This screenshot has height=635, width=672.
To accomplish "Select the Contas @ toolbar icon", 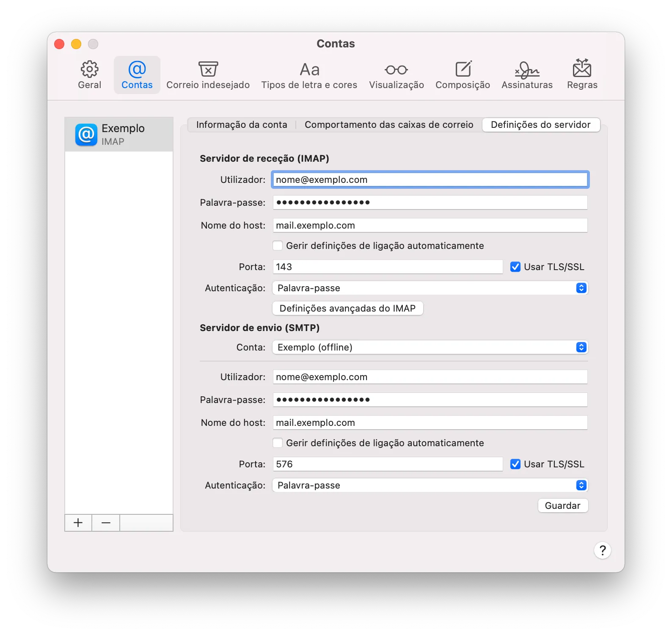I will pyautogui.click(x=137, y=75).
